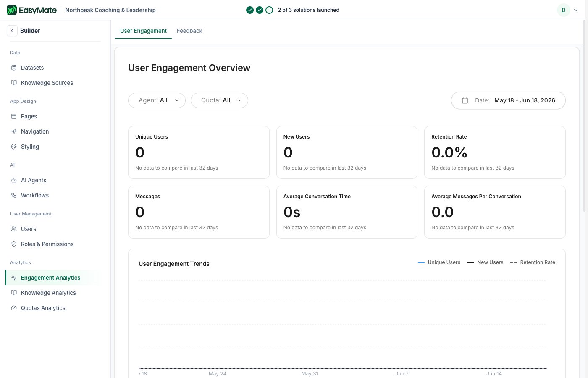
Task: Click the first completed solution checkmark
Action: click(250, 10)
